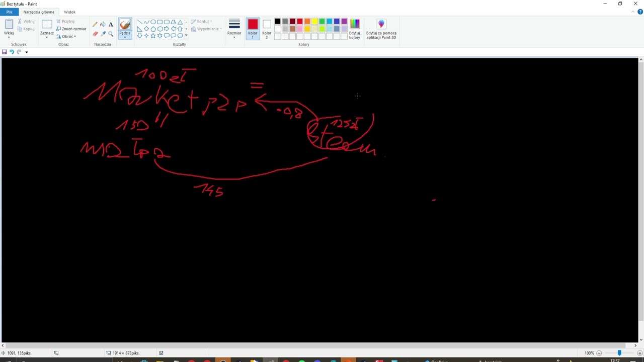Select the Eraser tool
Viewport: 644px width, 362px height.
95,34
